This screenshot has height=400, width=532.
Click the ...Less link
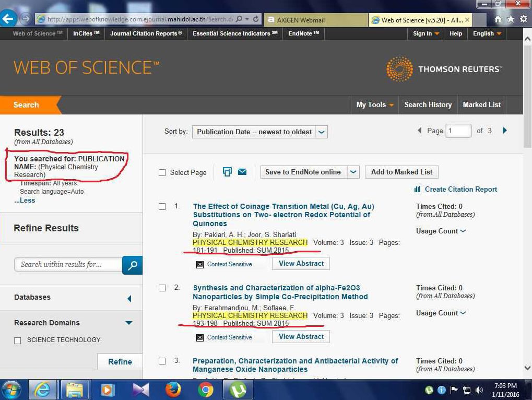[x=25, y=200]
